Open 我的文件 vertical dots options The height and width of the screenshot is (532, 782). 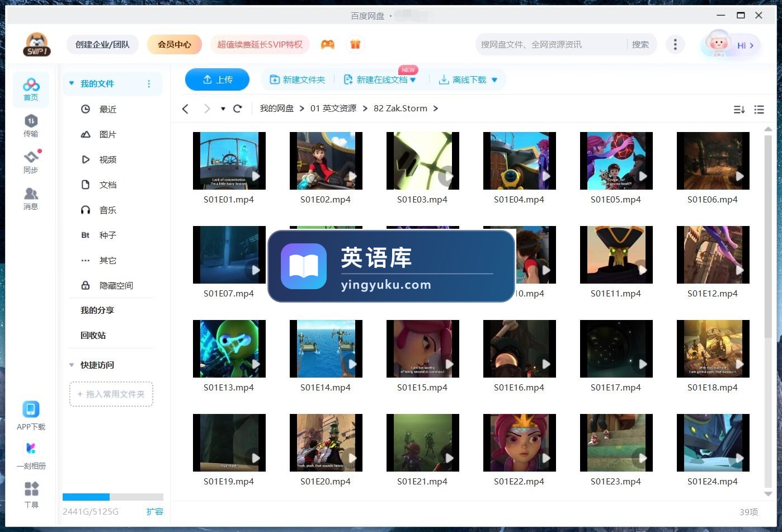pyautogui.click(x=149, y=84)
